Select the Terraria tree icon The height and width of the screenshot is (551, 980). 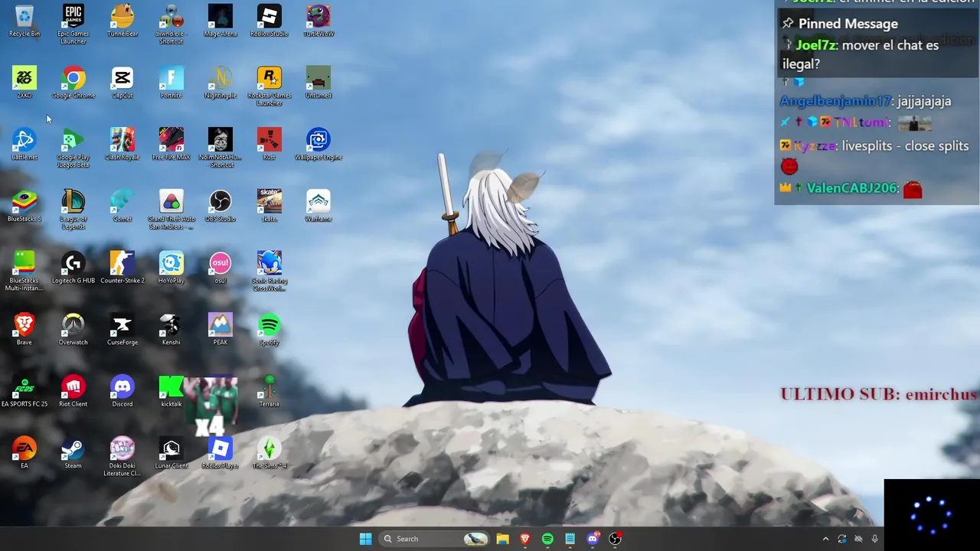(x=269, y=392)
